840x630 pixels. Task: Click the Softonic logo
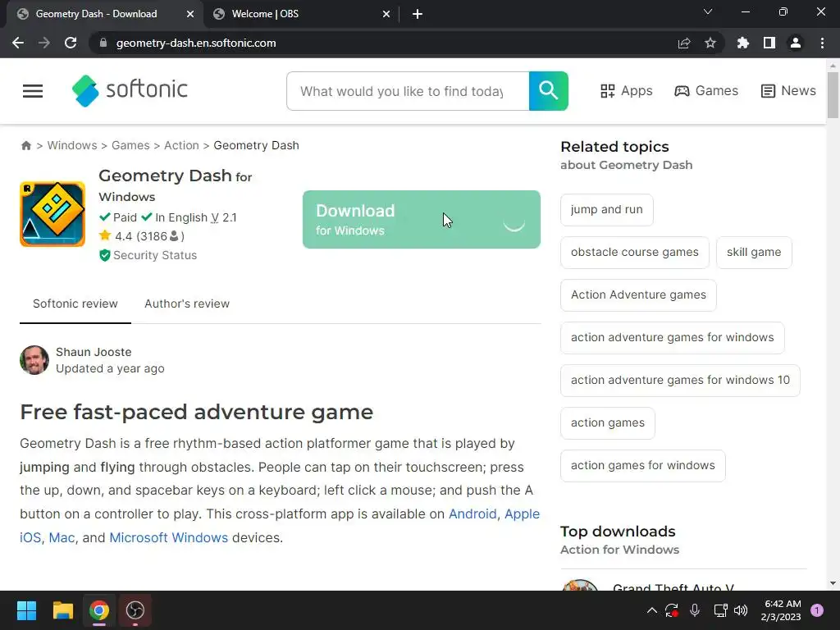click(x=130, y=90)
